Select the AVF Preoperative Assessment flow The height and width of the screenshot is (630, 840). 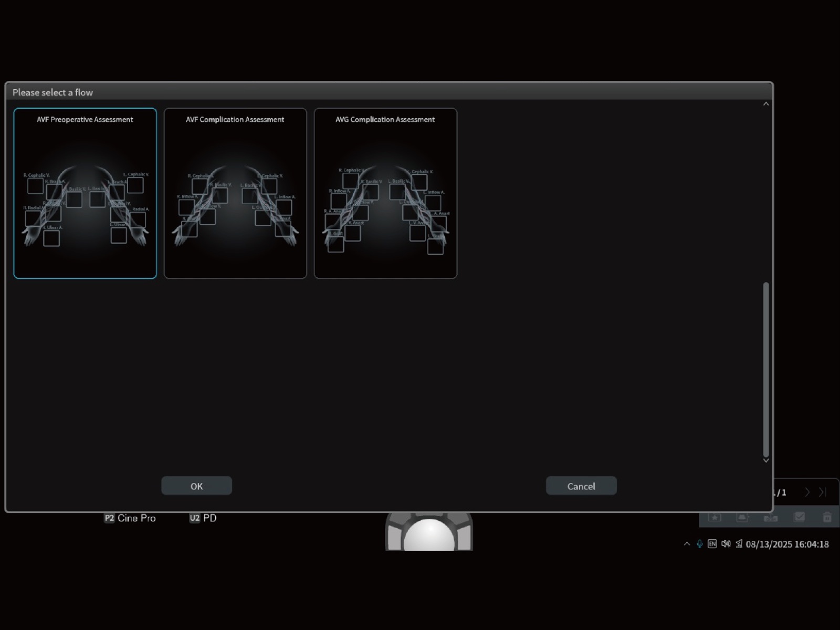coord(85,193)
